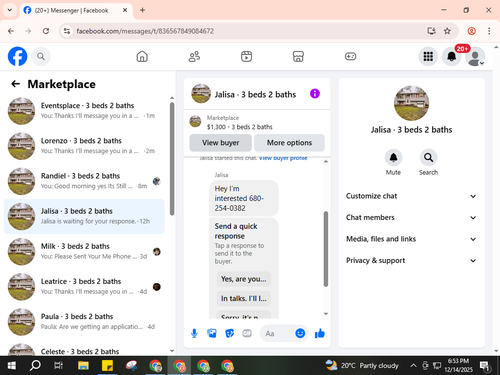The image size is (500, 375).
Task: Open Windows Start menu
Action: pos(11,366)
